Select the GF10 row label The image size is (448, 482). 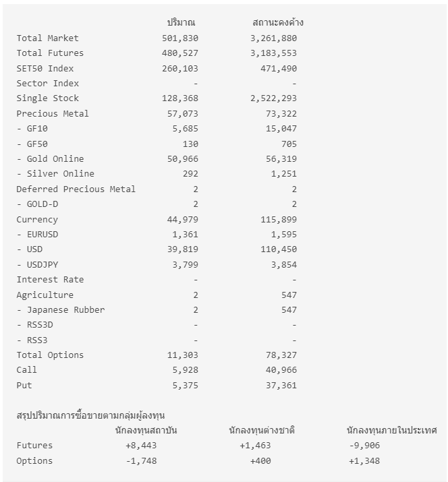[32, 129]
